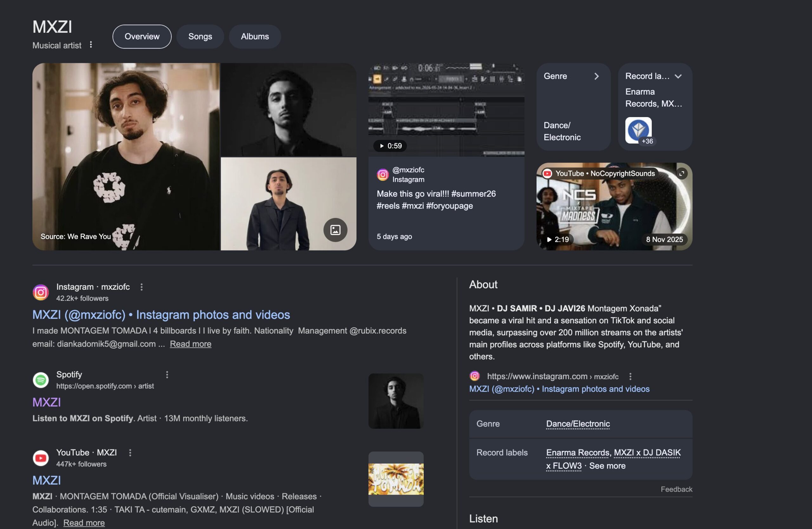Viewport: 812px width, 529px height.
Task: Open the suit portrait photo
Action: tap(288, 204)
